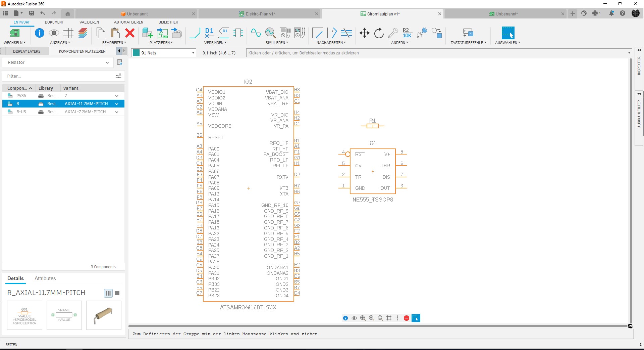
Task: Open the filter options icon beside Filter field
Action: pos(118,76)
